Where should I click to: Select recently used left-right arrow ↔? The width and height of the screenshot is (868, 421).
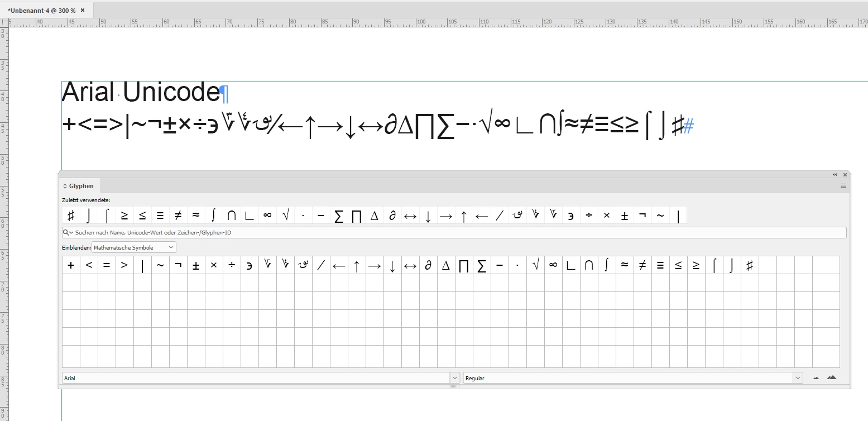(410, 216)
